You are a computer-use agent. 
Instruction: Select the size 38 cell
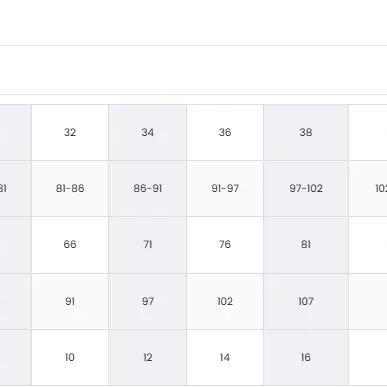(306, 132)
